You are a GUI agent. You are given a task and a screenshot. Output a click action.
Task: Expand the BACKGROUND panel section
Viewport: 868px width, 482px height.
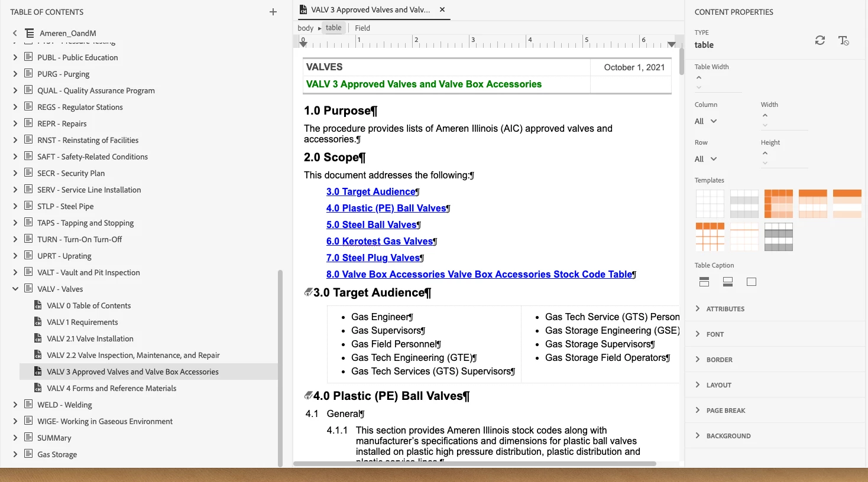coord(698,435)
